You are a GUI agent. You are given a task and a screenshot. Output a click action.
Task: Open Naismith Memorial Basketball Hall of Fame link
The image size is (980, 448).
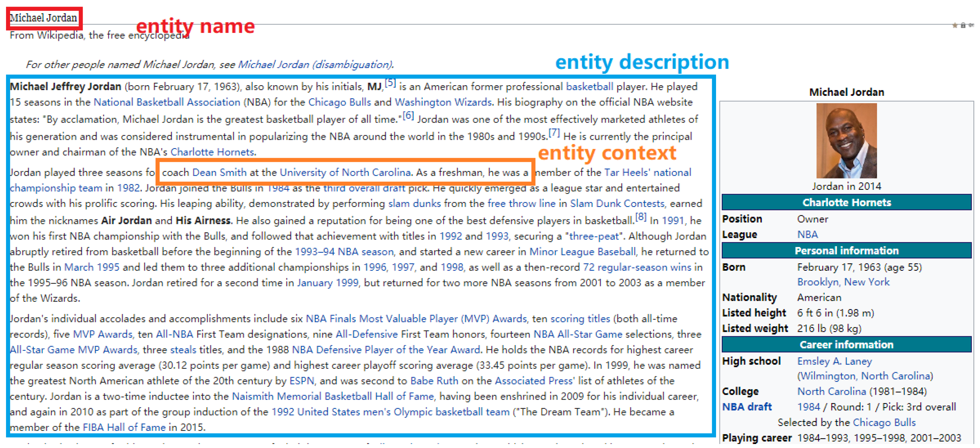(x=333, y=397)
